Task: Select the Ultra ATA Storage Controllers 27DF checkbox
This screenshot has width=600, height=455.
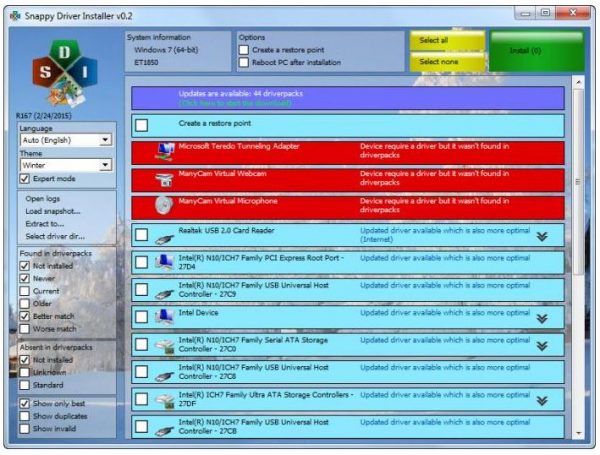Action: [x=142, y=399]
